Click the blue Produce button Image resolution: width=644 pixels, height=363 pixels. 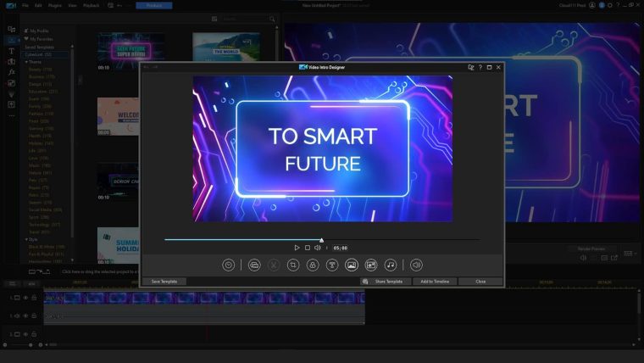tap(154, 6)
